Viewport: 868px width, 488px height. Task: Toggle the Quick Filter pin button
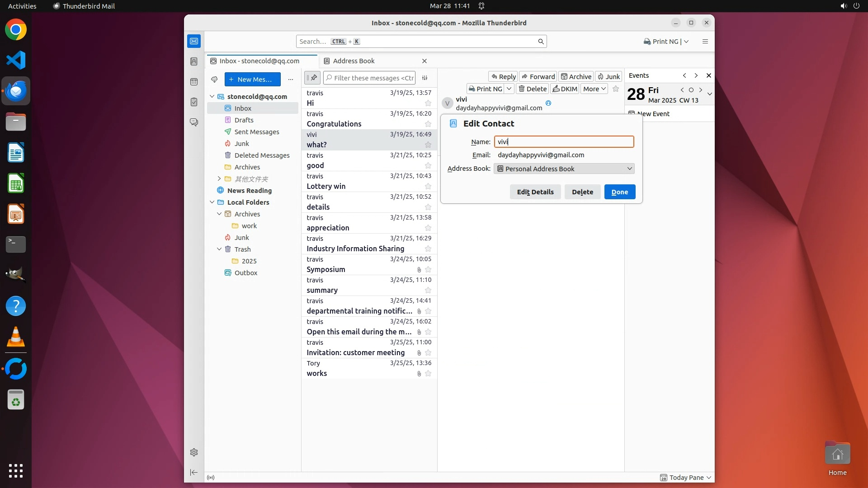pos(312,78)
